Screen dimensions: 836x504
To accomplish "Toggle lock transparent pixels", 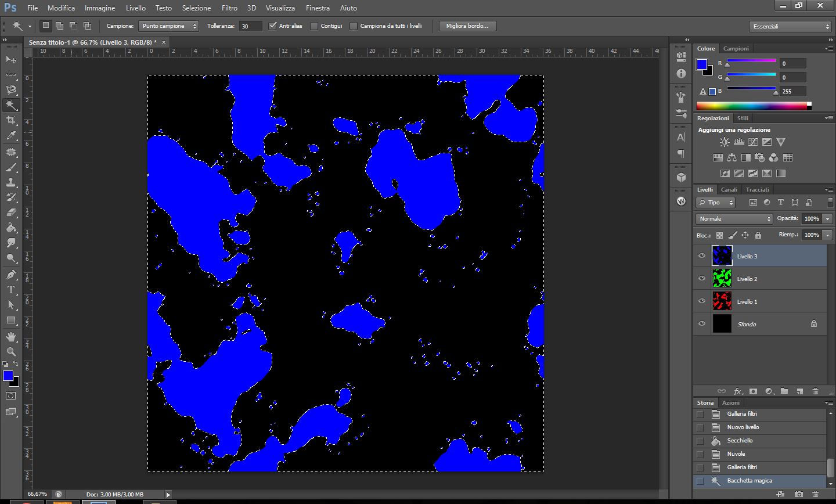I will pyautogui.click(x=719, y=235).
